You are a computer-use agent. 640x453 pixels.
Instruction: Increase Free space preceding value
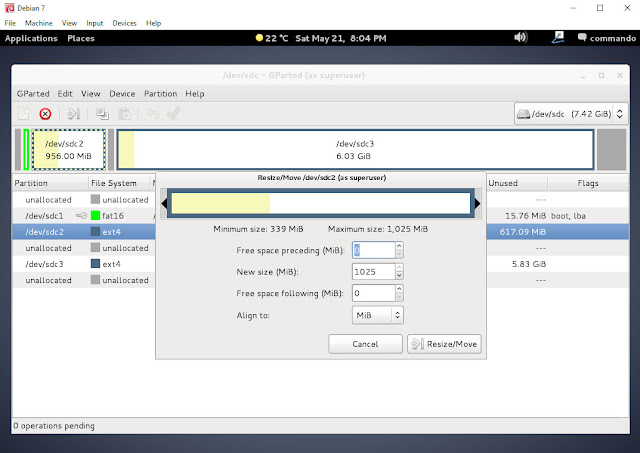coord(399,246)
